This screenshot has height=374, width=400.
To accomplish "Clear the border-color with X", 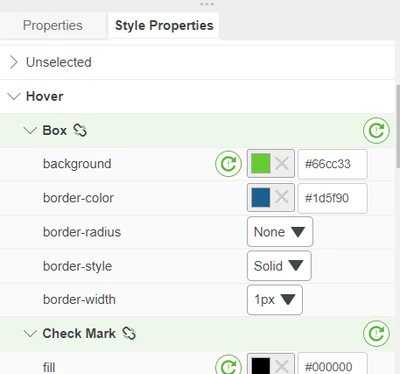I will click(282, 198).
